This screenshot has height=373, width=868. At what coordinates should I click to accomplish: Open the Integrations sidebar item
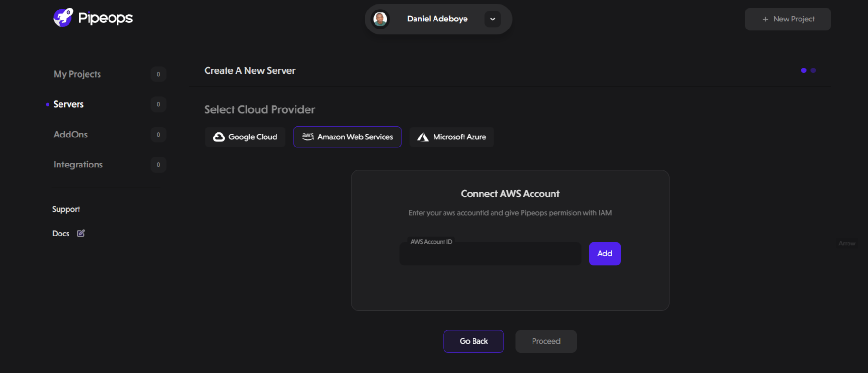(x=78, y=165)
